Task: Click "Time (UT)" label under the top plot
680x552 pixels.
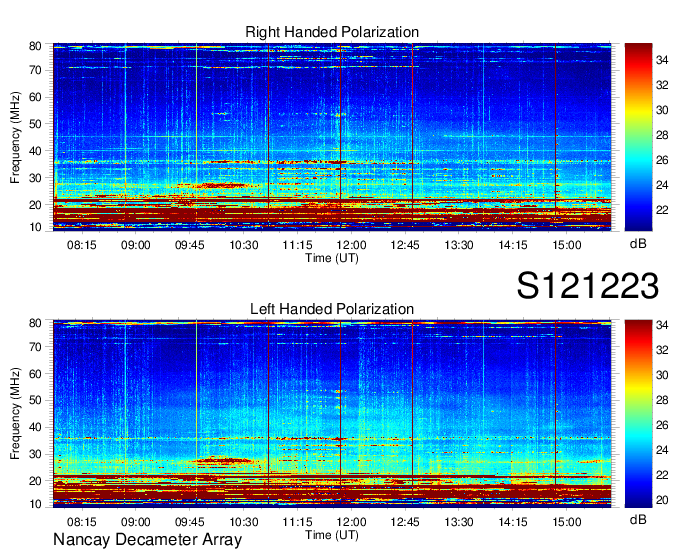Action: tap(332, 258)
